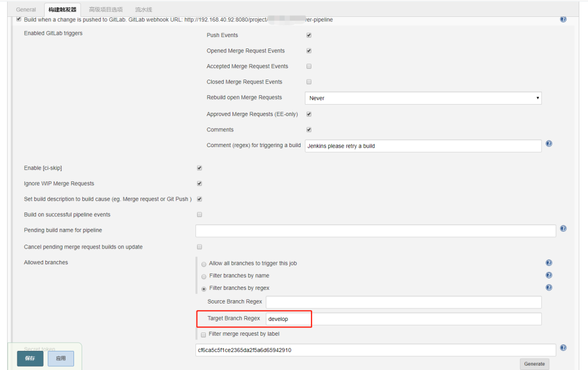This screenshot has height=370, width=588.
Task: Select Allow all branches to trigger this job
Action: pyautogui.click(x=204, y=264)
